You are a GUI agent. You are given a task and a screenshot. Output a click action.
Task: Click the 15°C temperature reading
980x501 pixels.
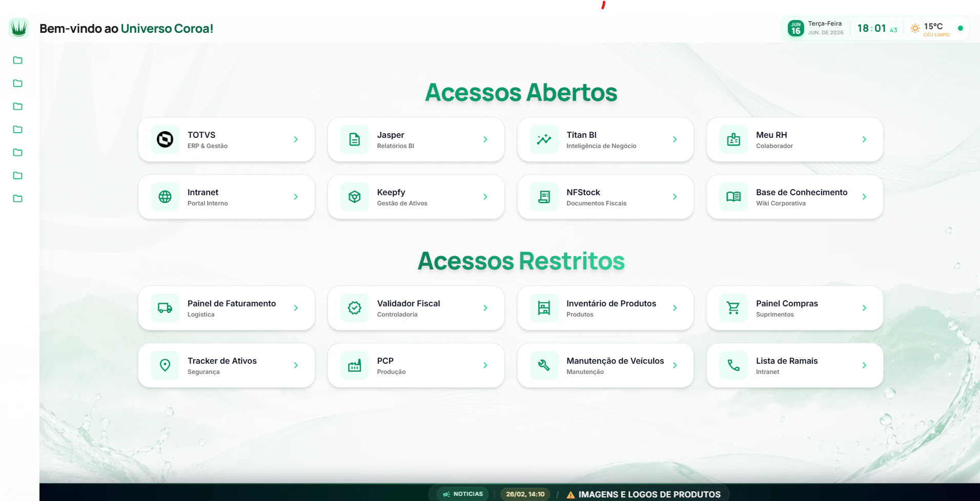933,26
